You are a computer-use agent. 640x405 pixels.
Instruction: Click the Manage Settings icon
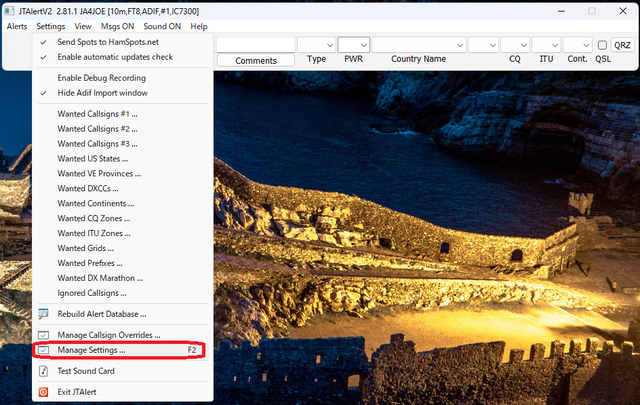click(43, 350)
